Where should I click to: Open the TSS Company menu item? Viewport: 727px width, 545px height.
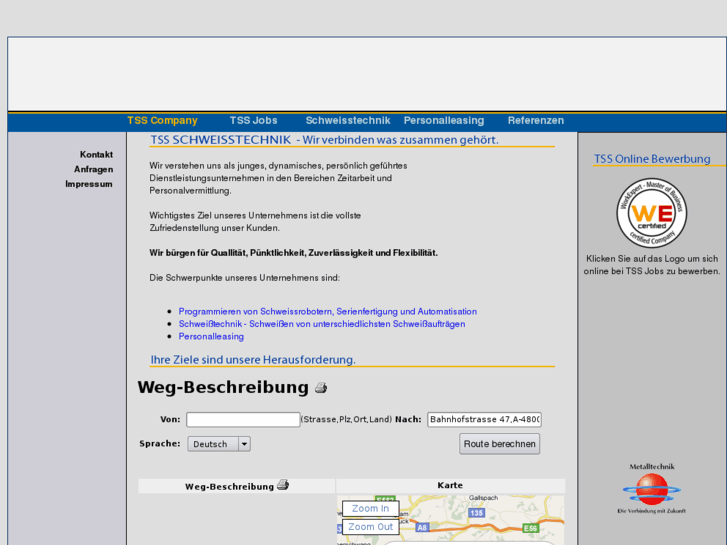click(x=162, y=121)
